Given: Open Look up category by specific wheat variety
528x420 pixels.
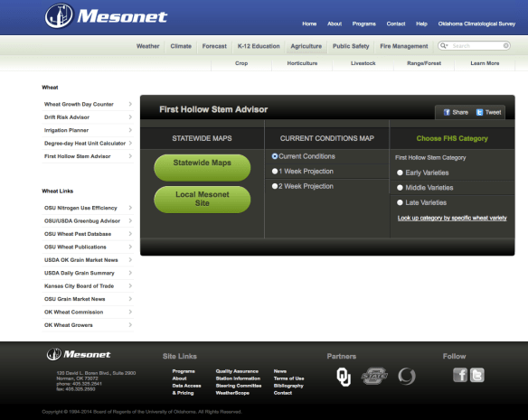Looking at the screenshot, I should (452, 218).
